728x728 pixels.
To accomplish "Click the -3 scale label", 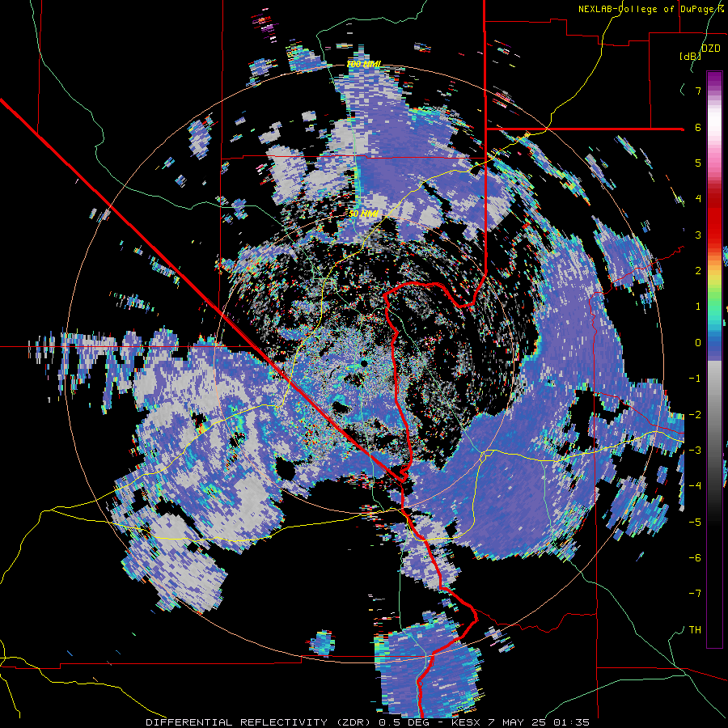I will tap(695, 450).
